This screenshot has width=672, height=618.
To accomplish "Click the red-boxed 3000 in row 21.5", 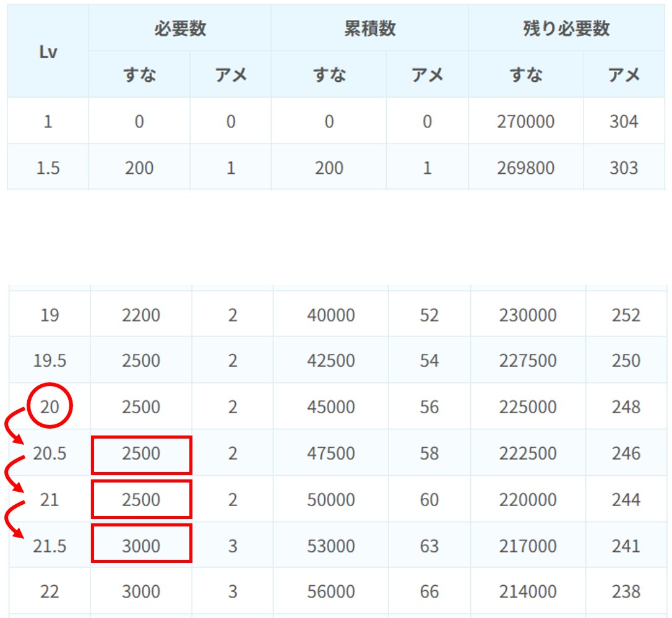I will (141, 546).
